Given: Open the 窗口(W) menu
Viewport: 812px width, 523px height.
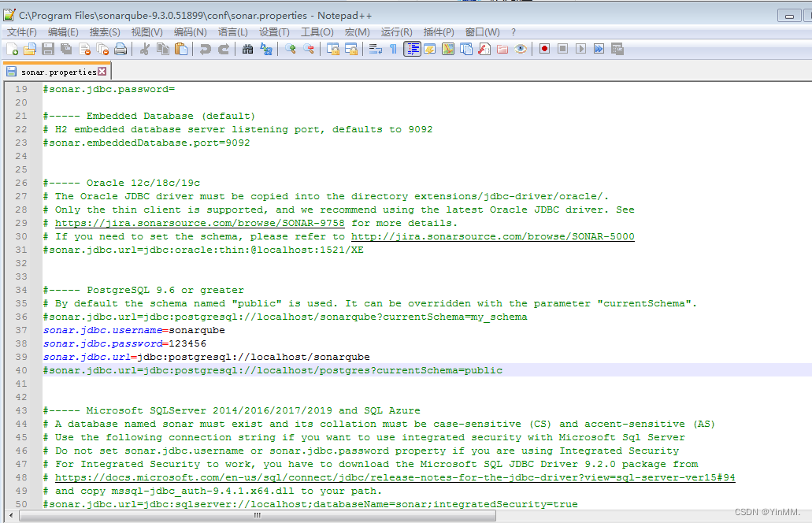Looking at the screenshot, I should tap(483, 32).
